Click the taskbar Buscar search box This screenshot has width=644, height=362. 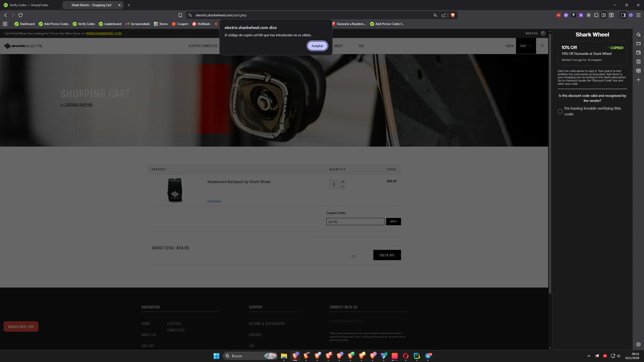pos(250,356)
